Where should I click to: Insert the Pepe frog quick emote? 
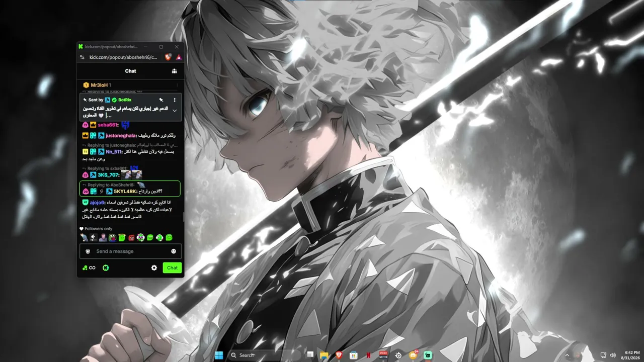tap(112, 237)
